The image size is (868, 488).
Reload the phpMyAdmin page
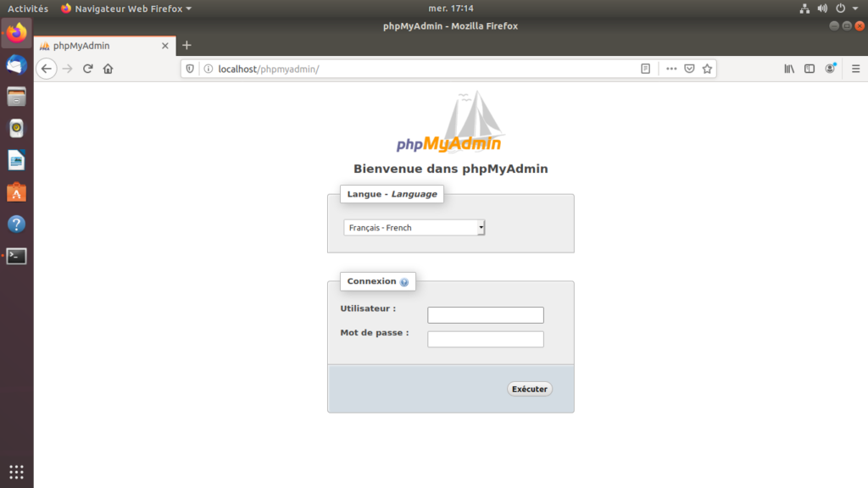coord(88,69)
